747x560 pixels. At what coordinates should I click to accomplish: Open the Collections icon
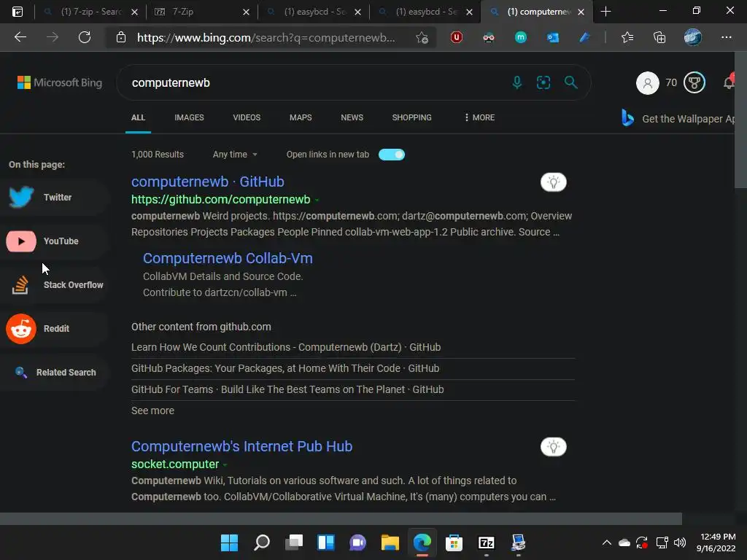[659, 37]
